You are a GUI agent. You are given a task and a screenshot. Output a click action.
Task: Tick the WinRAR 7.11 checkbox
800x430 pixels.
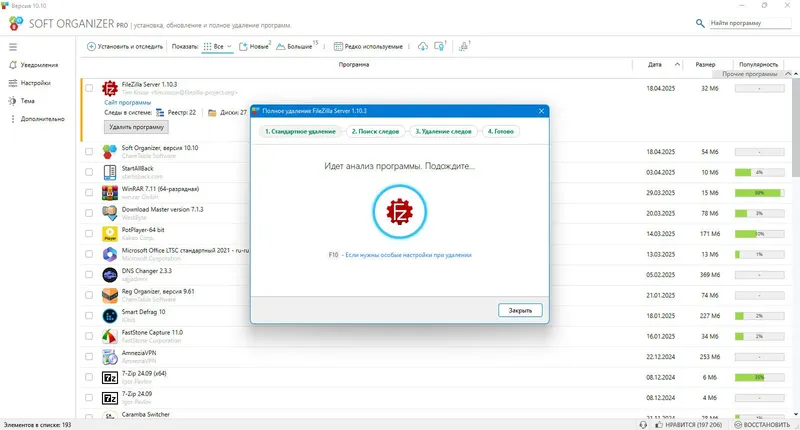coord(89,193)
